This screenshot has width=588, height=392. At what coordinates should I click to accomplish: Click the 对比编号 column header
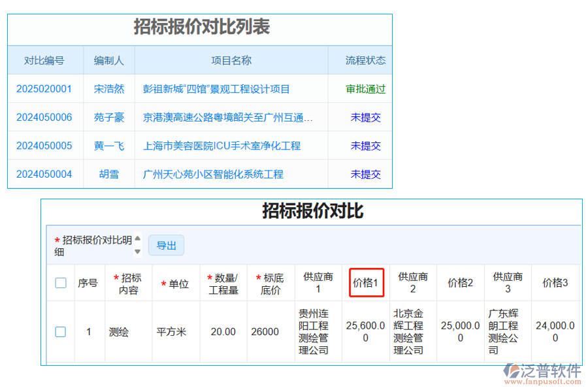[44, 60]
